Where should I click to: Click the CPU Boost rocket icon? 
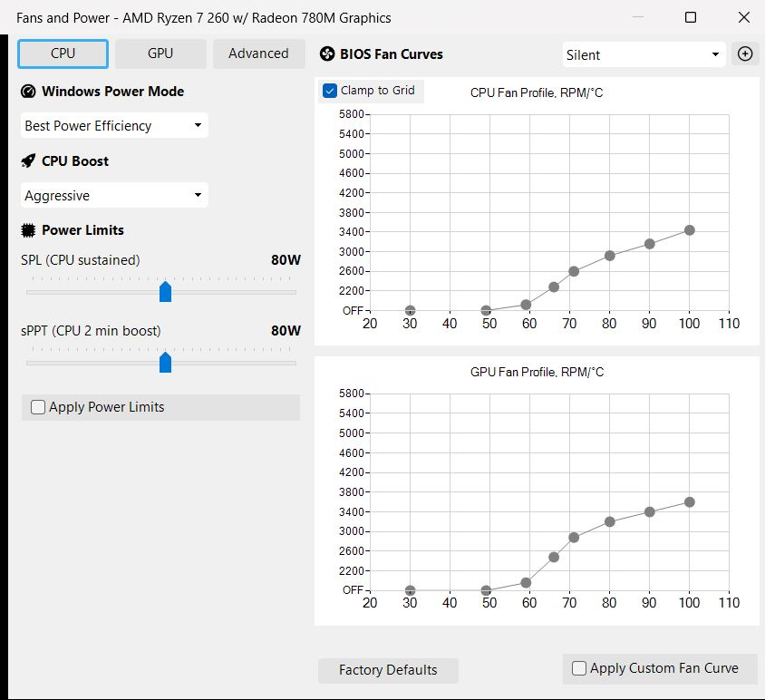point(28,161)
